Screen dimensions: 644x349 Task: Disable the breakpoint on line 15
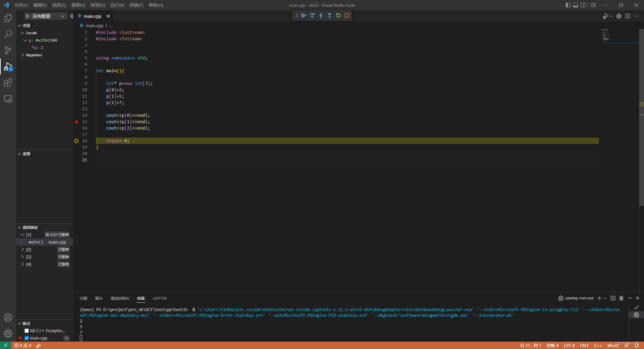click(76, 122)
